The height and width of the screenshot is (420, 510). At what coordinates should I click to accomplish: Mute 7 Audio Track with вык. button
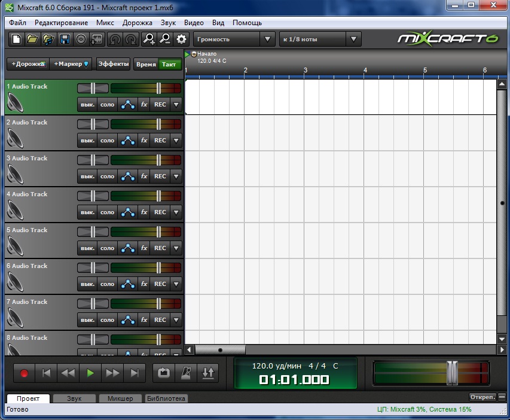tap(87, 320)
